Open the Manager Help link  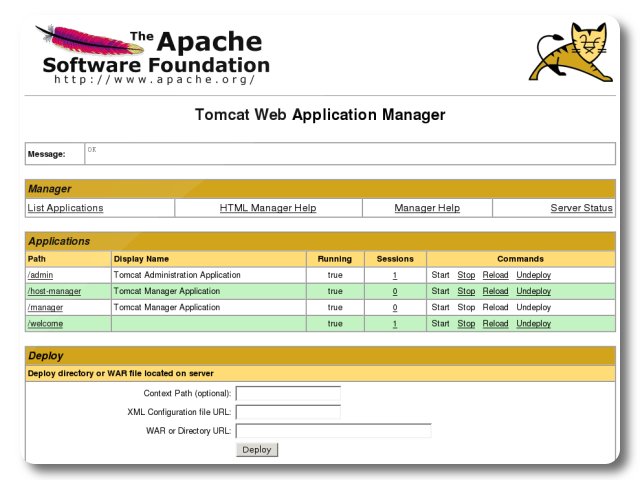point(427,208)
